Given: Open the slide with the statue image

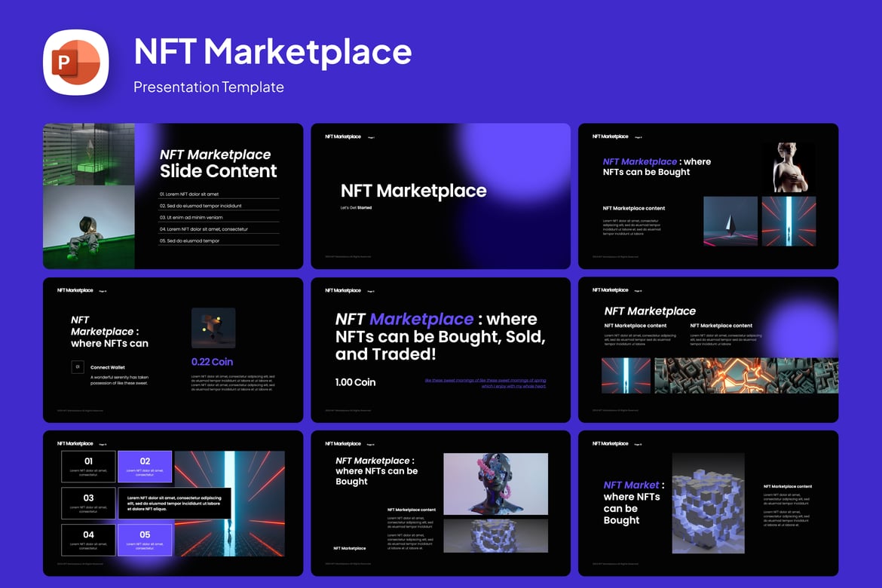Looking at the screenshot, I should [x=708, y=196].
